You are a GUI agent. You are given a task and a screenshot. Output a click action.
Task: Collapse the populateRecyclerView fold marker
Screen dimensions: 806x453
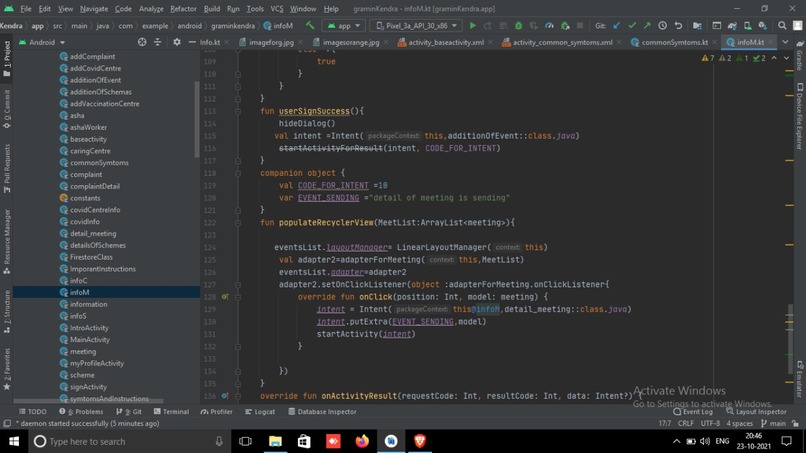[x=238, y=223]
